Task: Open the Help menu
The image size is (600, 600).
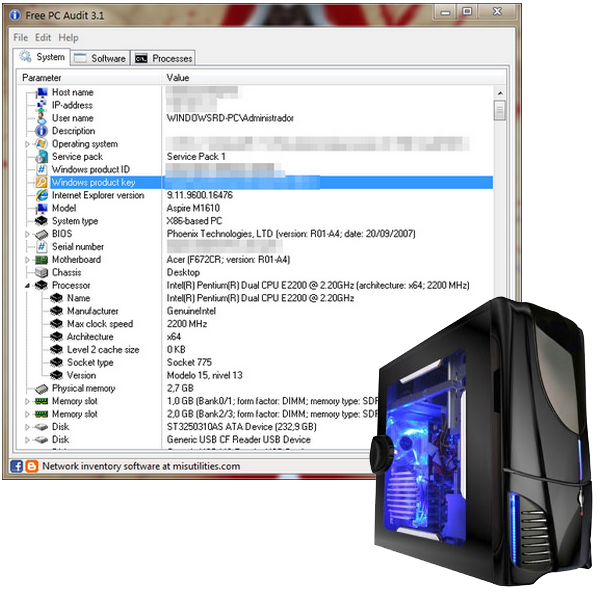Action: coord(68,38)
